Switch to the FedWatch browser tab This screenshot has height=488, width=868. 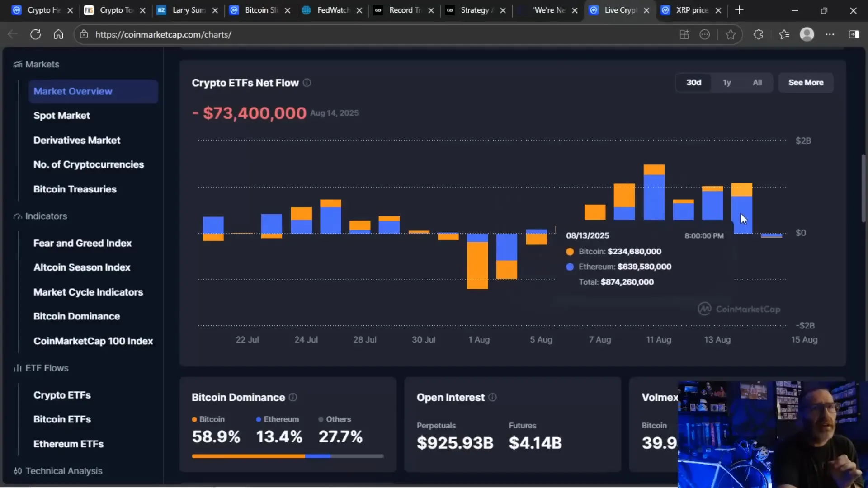[x=332, y=10]
